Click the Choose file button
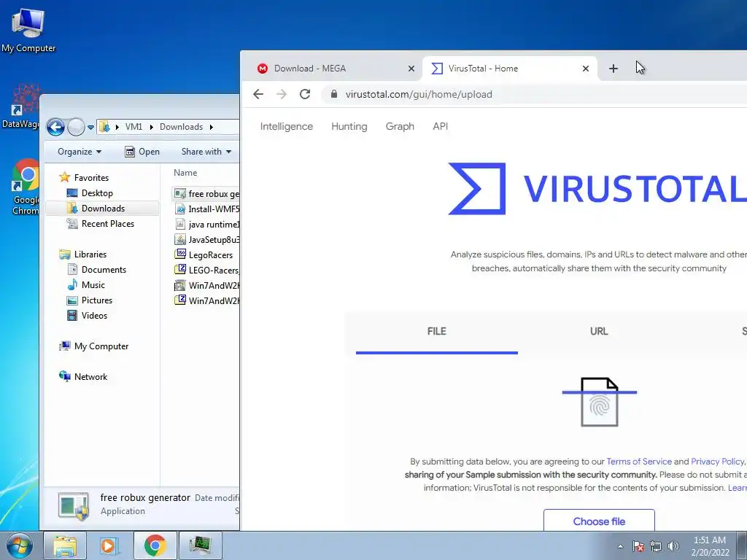This screenshot has height=560, width=747. point(599,521)
